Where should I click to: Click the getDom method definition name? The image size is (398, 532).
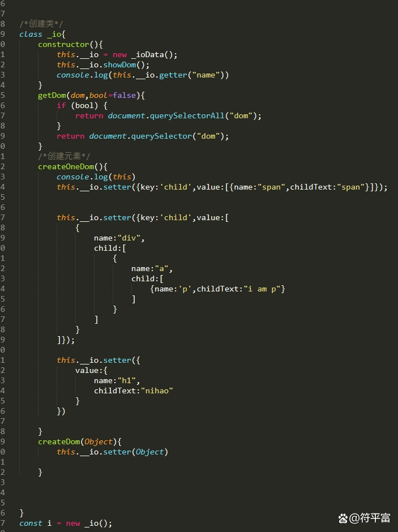tap(52, 95)
